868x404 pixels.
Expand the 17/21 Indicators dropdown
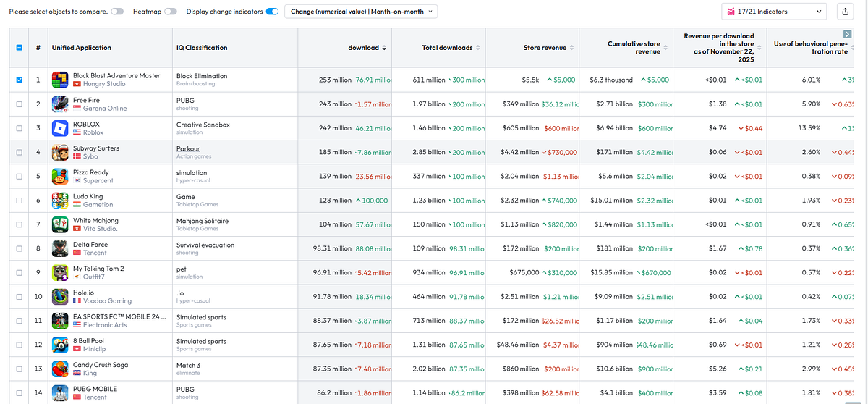(x=774, y=12)
